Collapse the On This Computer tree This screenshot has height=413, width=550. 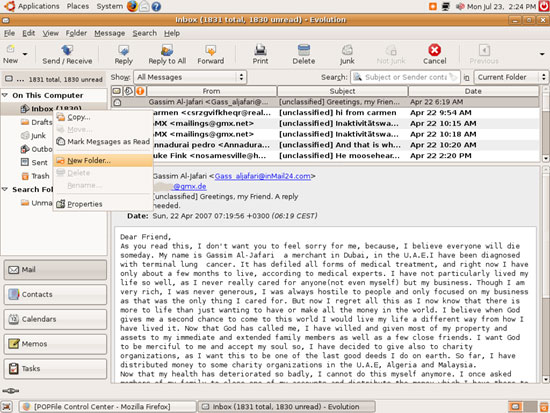pos(5,95)
